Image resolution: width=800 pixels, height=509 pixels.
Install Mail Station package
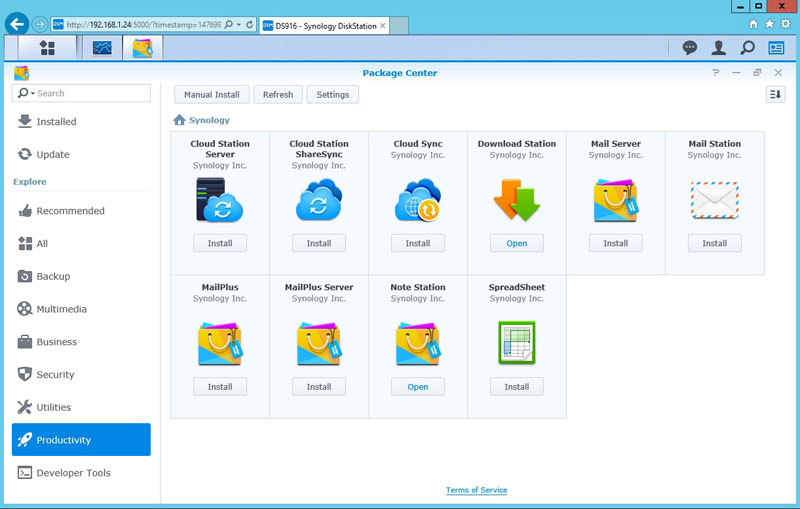click(x=714, y=243)
